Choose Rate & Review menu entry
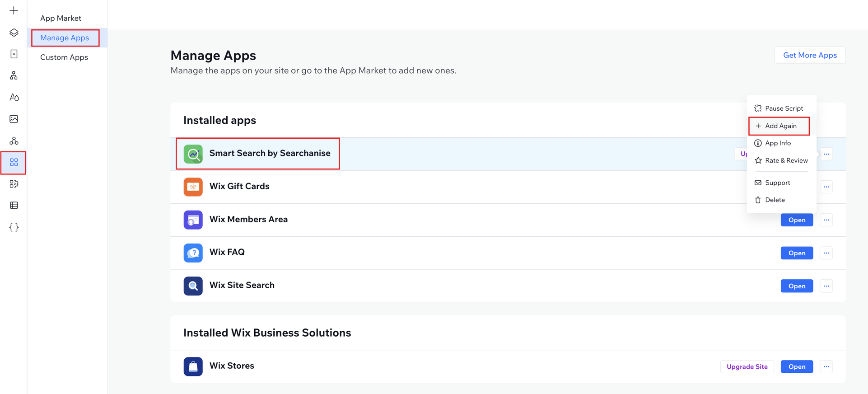 781,160
